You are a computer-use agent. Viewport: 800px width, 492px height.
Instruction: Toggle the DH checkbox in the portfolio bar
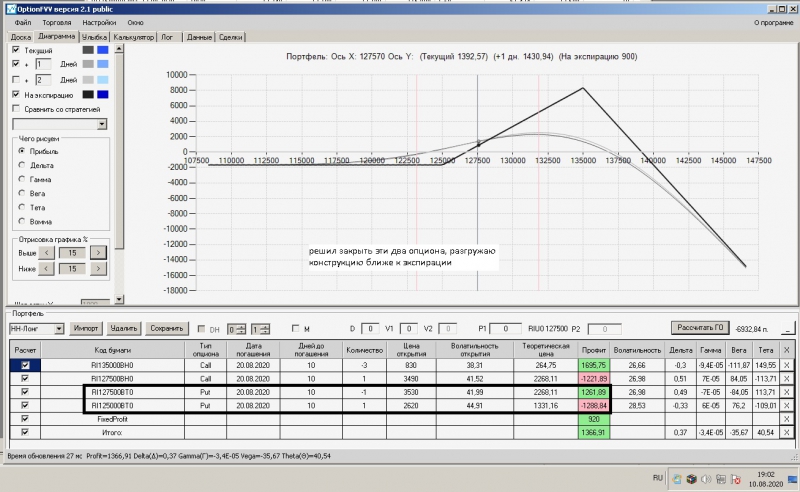(201, 329)
